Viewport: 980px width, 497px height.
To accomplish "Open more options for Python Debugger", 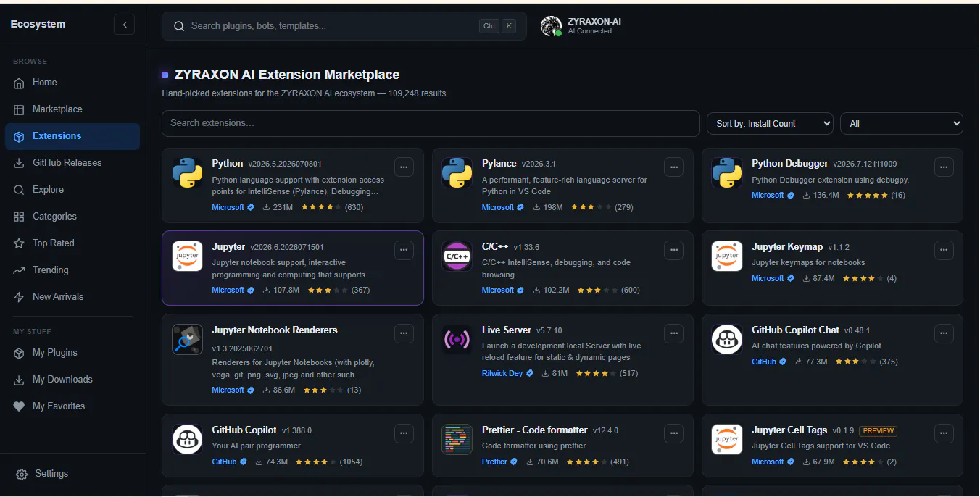I will click(943, 167).
